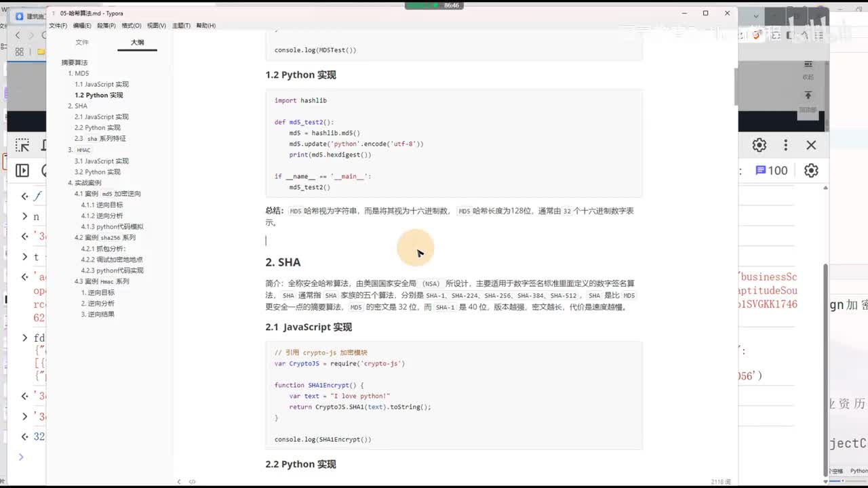The width and height of the screenshot is (868, 488).
Task: Open outline item 3. 逆向结果
Action: 98,314
